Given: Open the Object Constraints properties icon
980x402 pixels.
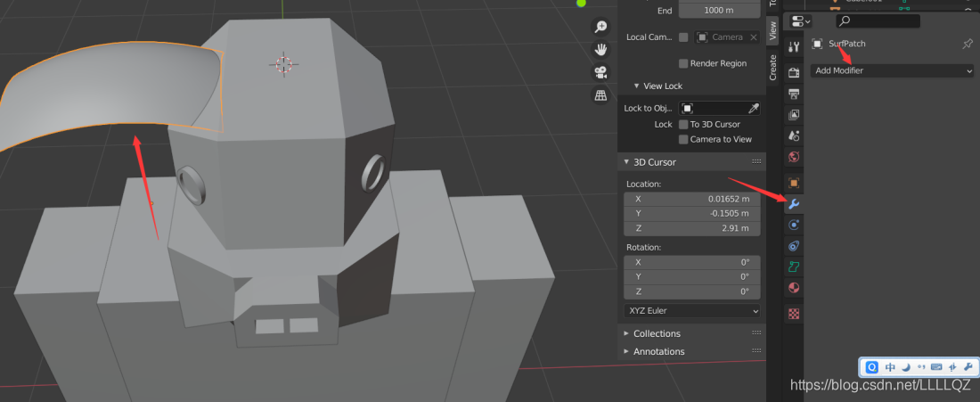Looking at the screenshot, I should [x=794, y=246].
